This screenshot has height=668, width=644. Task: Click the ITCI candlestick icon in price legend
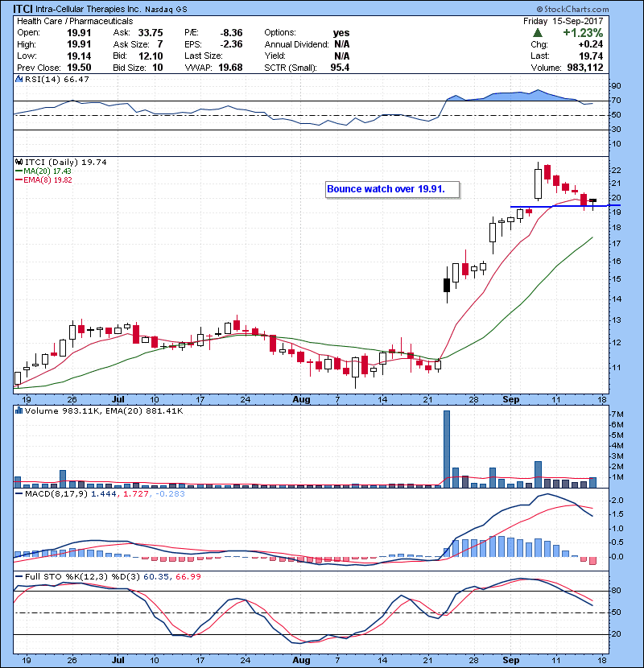click(19, 162)
